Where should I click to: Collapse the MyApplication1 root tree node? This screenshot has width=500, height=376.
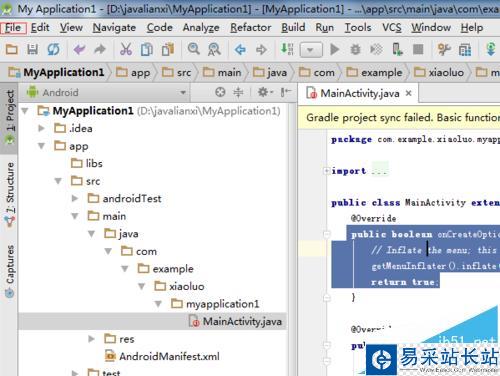(x=25, y=111)
